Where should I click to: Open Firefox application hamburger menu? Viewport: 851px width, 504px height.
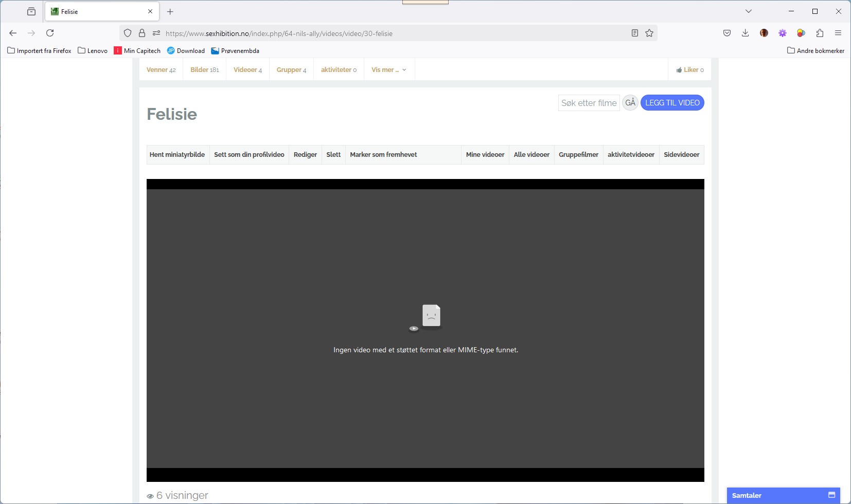tap(838, 33)
